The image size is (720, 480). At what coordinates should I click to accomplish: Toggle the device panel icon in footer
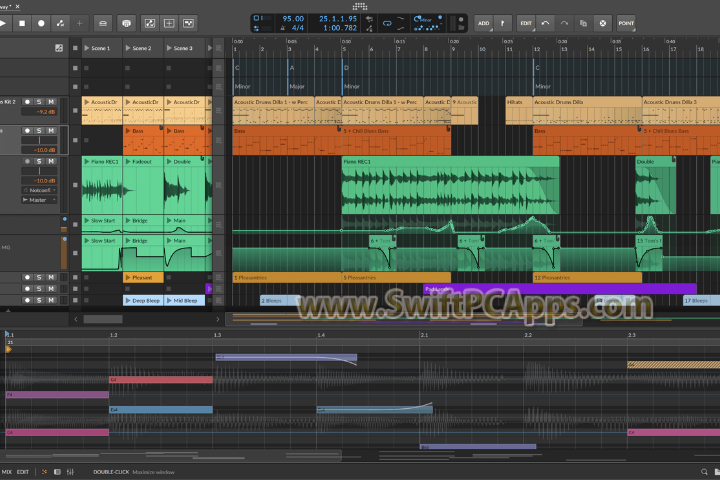(57, 472)
